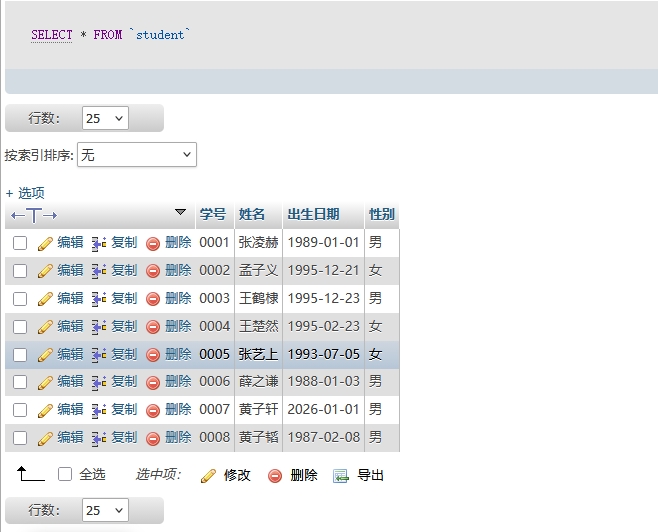Open the top row count dropdown

tap(105, 118)
